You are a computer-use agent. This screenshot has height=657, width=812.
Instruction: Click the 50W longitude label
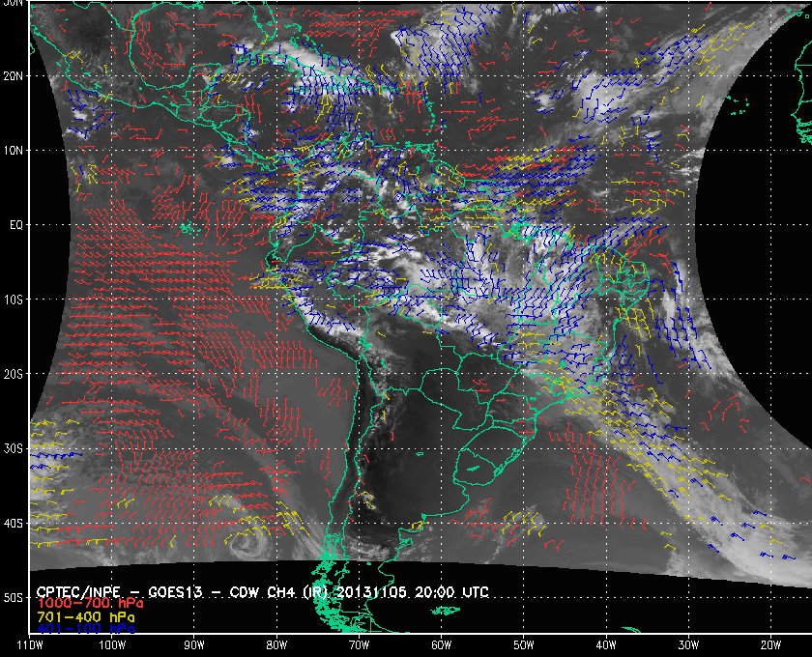[523, 644]
